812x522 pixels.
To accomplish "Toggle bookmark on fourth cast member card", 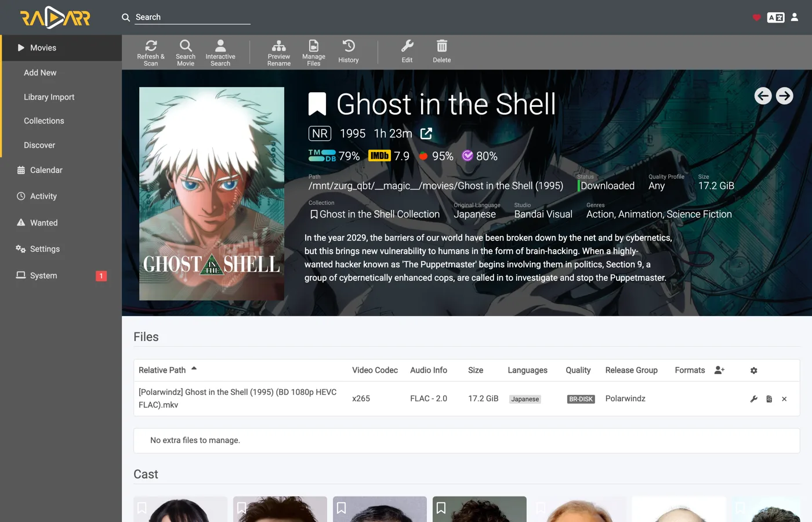I will [441, 507].
